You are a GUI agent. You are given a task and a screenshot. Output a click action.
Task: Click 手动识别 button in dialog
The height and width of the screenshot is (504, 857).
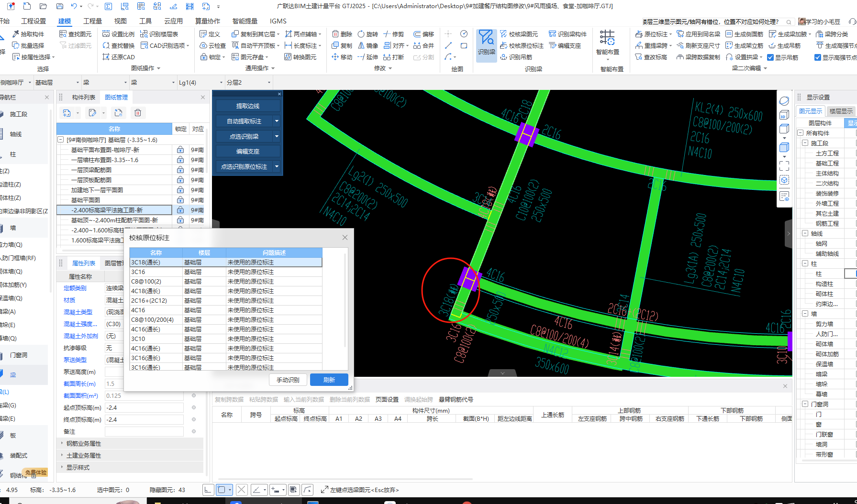[288, 380]
